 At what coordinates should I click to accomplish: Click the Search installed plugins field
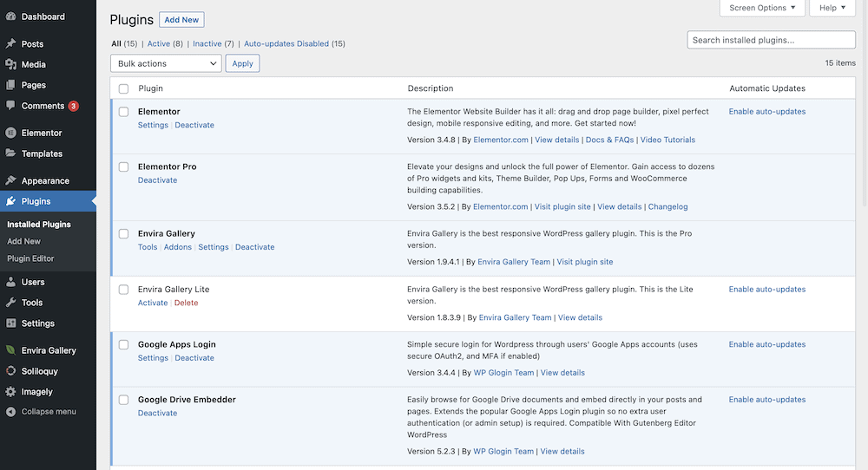click(x=771, y=40)
